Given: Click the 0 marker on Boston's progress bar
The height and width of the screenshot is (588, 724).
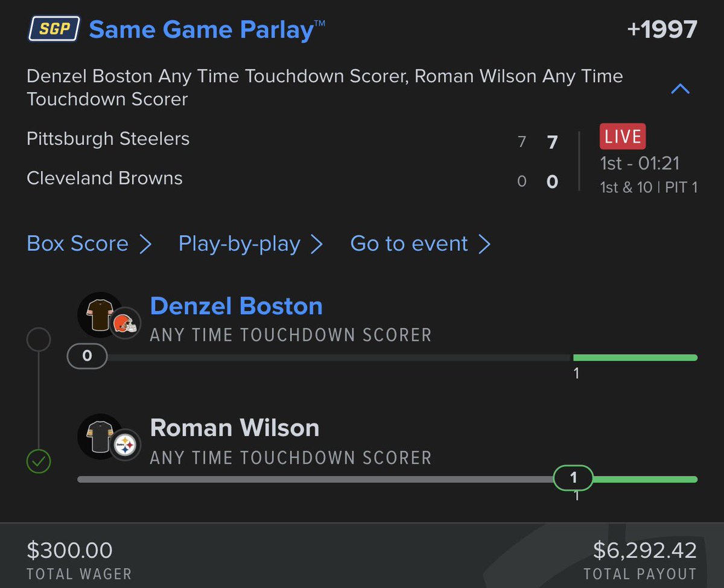Looking at the screenshot, I should [x=87, y=356].
